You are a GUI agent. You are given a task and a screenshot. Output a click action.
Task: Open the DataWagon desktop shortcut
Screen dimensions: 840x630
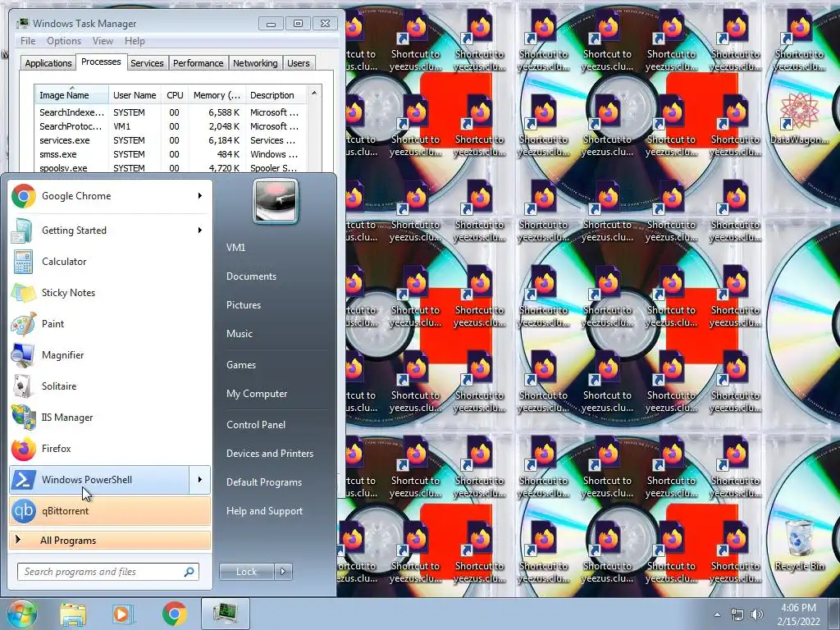pyautogui.click(x=799, y=118)
